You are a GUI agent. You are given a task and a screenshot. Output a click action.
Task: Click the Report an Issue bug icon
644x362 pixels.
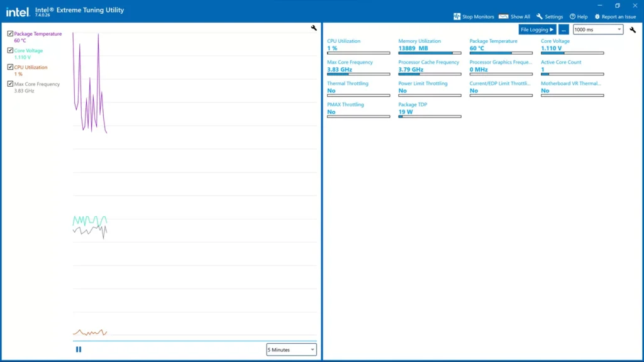coord(597,17)
